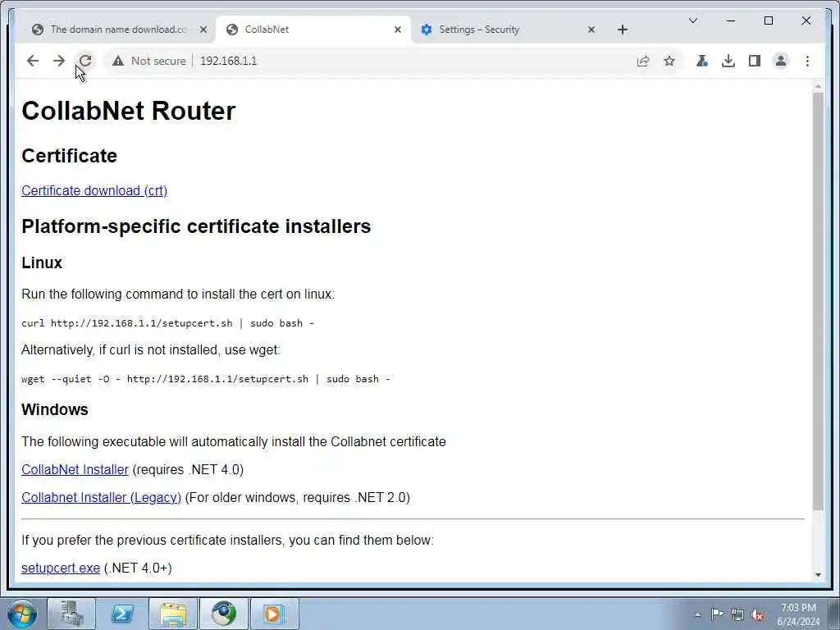The width and height of the screenshot is (840, 630).
Task: Click the page scrollbar down arrow
Action: point(818,575)
